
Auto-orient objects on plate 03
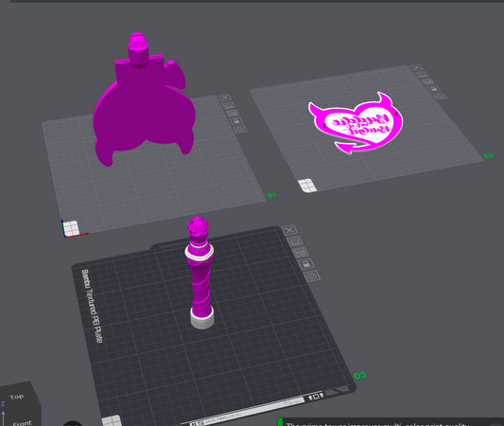pos(295,240)
